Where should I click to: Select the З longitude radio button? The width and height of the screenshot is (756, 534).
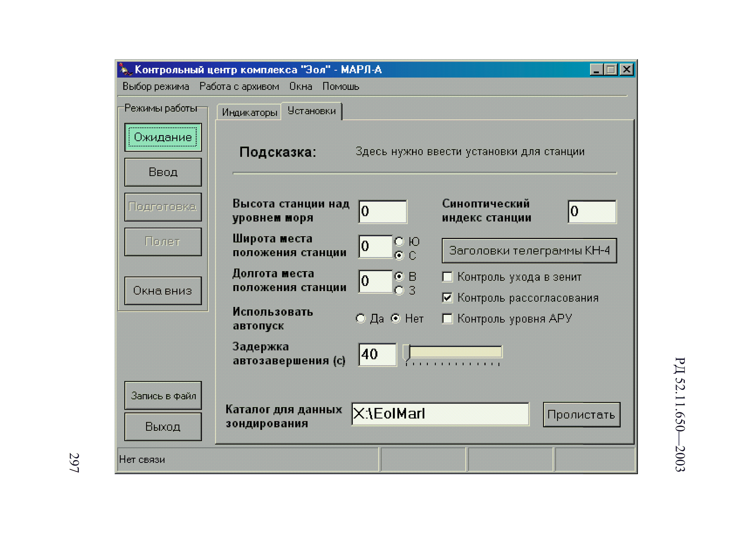tap(399, 290)
